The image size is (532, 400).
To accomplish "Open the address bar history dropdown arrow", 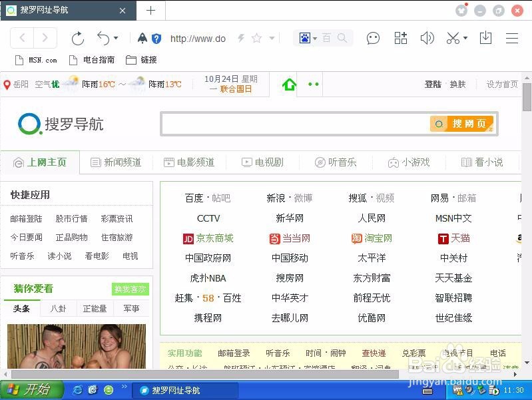I will [272, 38].
